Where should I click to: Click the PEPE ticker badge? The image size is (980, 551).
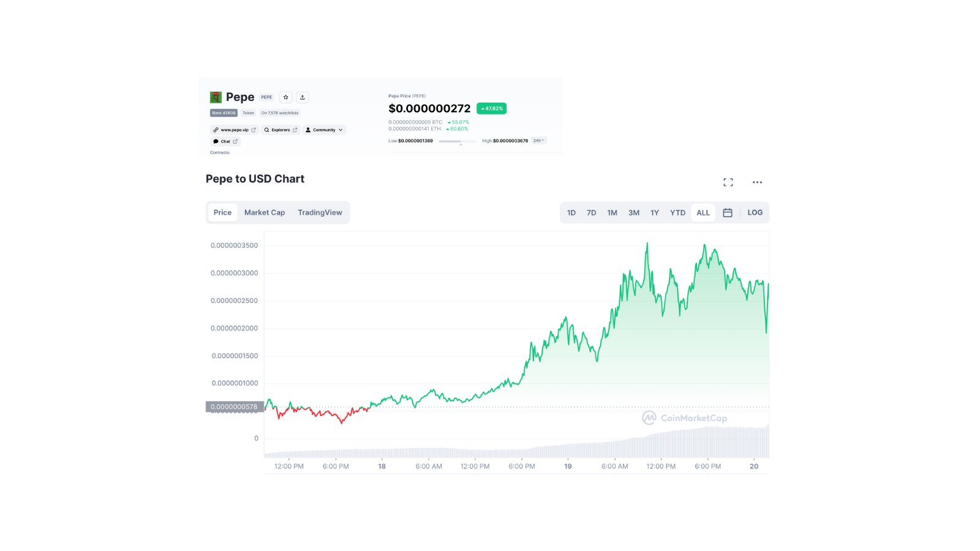point(266,97)
